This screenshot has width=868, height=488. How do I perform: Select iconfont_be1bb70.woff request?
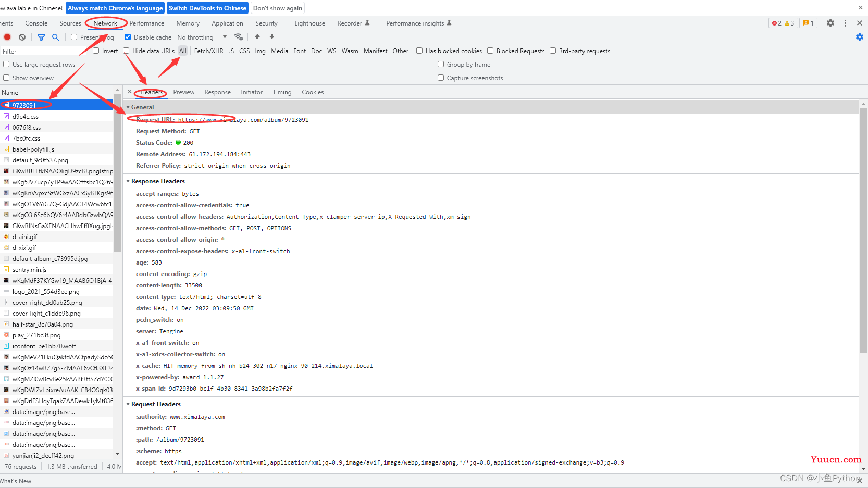click(56, 346)
